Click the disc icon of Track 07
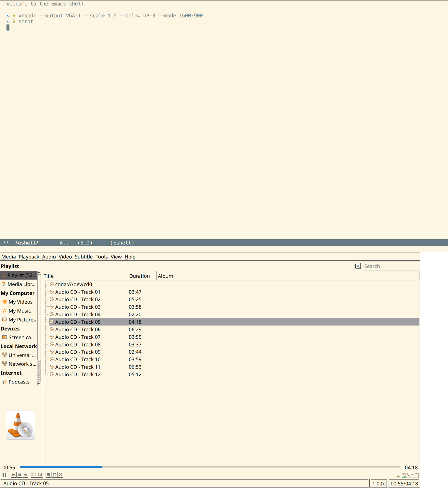 [x=52, y=337]
